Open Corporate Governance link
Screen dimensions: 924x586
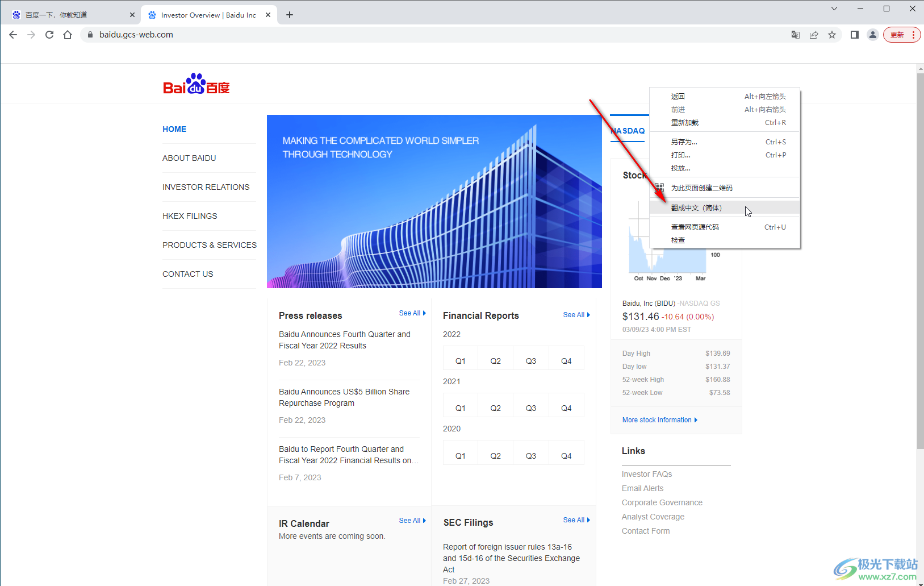pos(662,502)
